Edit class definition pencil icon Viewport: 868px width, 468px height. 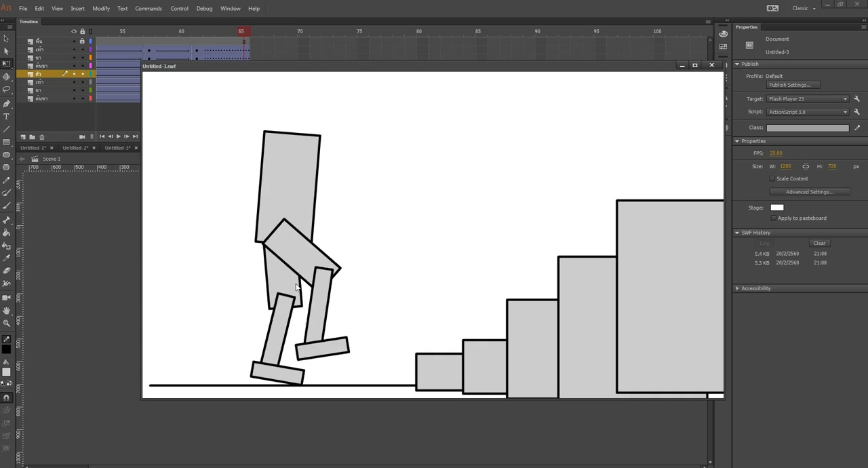pos(857,128)
